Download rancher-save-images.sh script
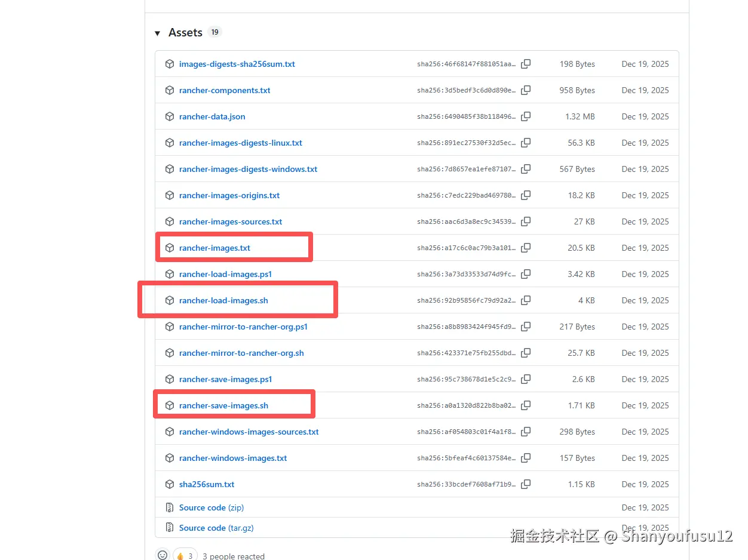The height and width of the screenshot is (560, 748). 223,405
